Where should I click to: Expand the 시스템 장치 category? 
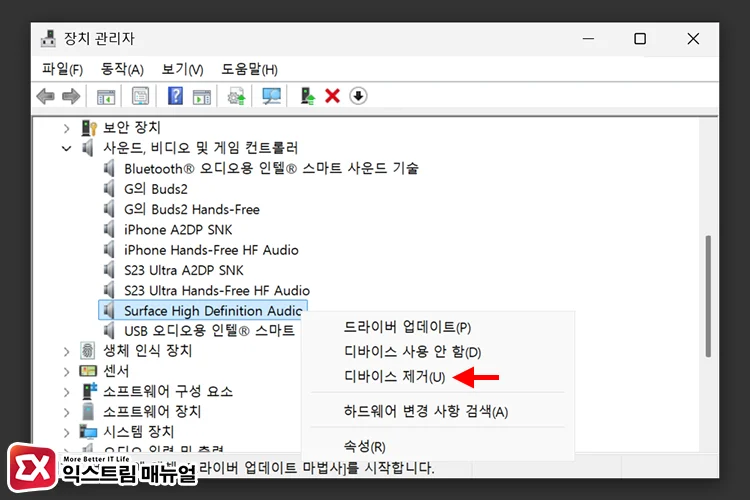66,433
